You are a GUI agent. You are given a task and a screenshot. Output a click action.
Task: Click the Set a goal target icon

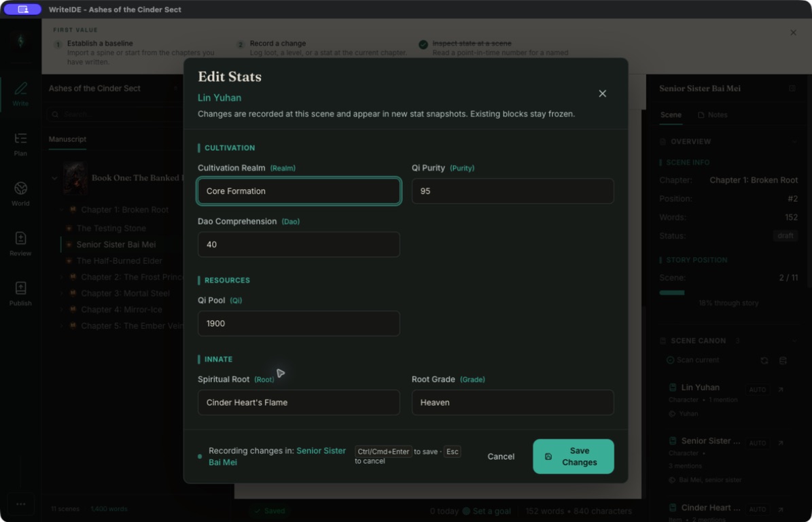[x=466, y=511]
